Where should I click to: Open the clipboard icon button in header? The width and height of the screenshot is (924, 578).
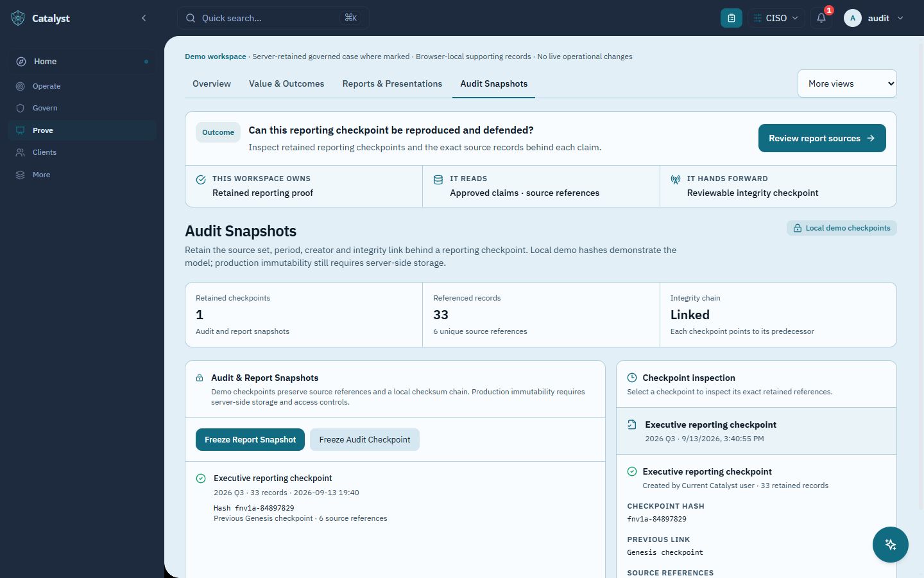coord(732,18)
